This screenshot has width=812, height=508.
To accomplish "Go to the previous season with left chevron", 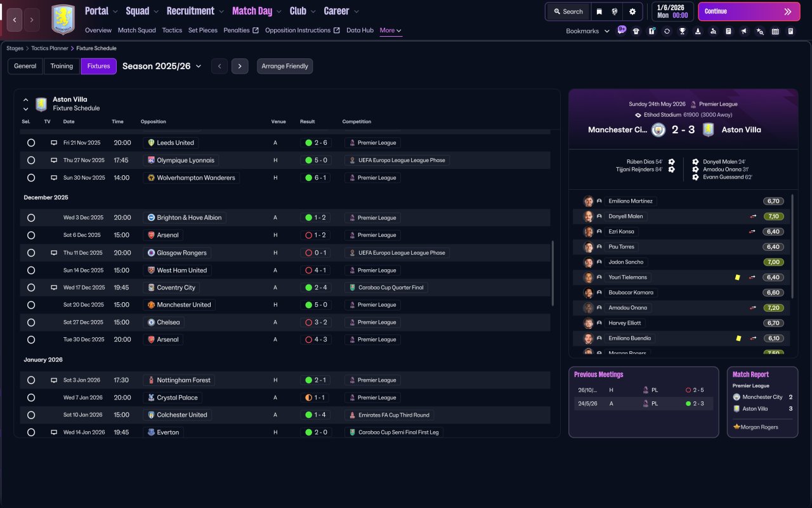I will [219, 66].
